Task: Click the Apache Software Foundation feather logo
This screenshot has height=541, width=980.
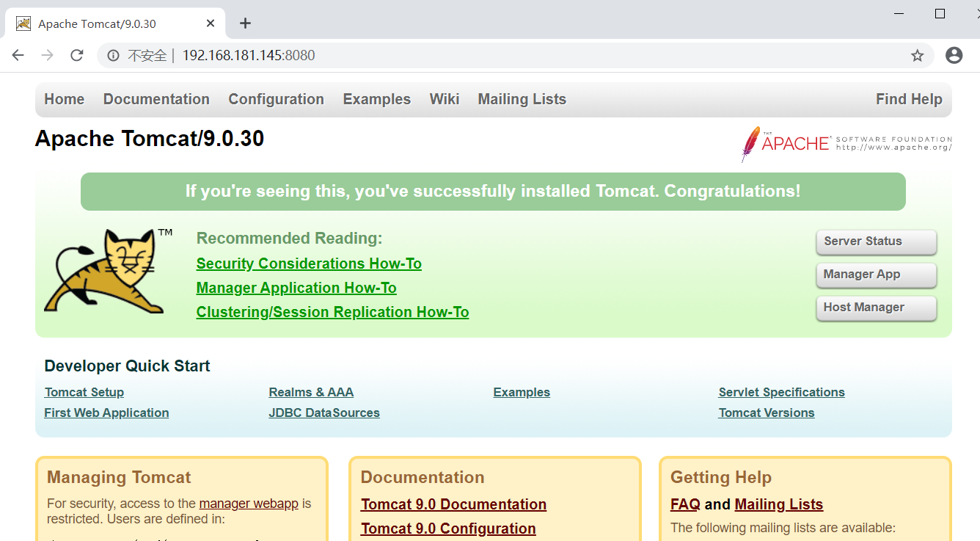Action: pyautogui.click(x=846, y=143)
